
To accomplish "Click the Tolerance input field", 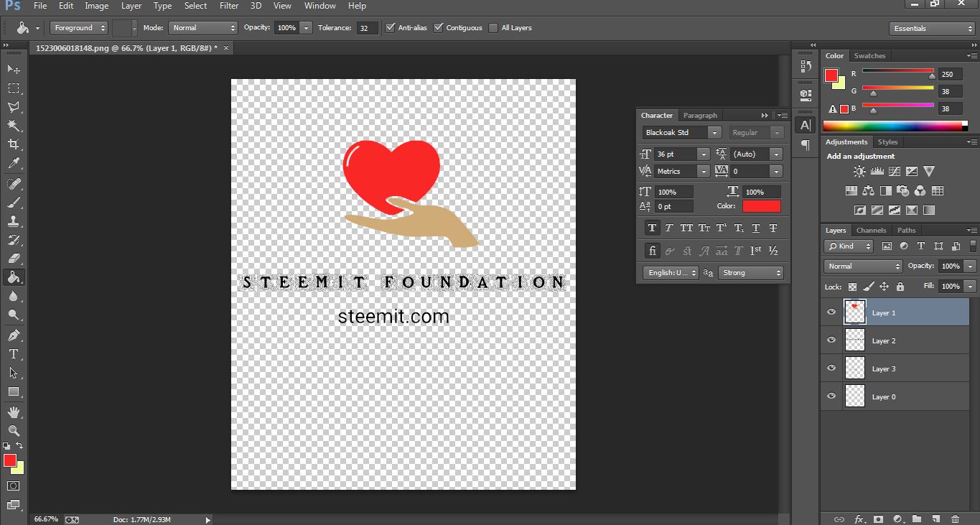I will pos(367,28).
